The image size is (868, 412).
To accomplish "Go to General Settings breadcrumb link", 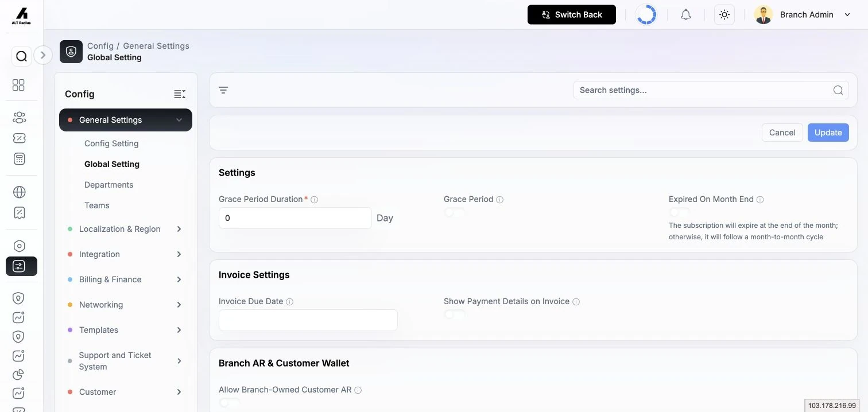I will pos(156,46).
